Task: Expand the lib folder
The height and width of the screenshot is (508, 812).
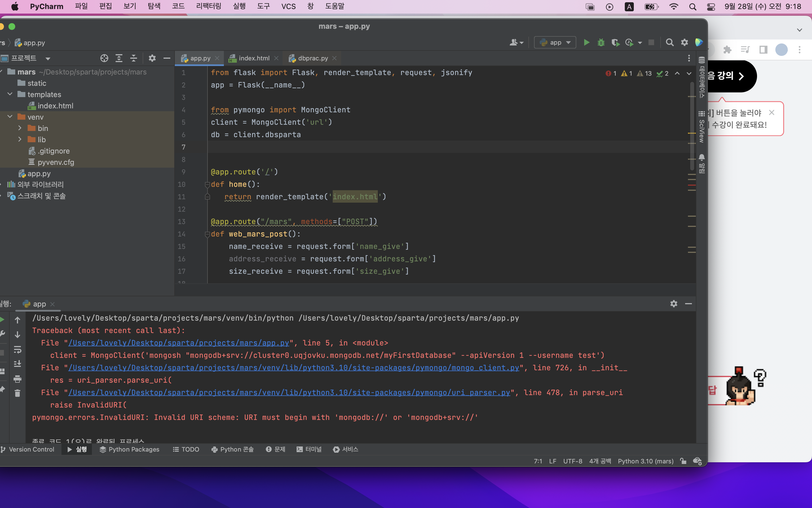Action: pos(20,139)
